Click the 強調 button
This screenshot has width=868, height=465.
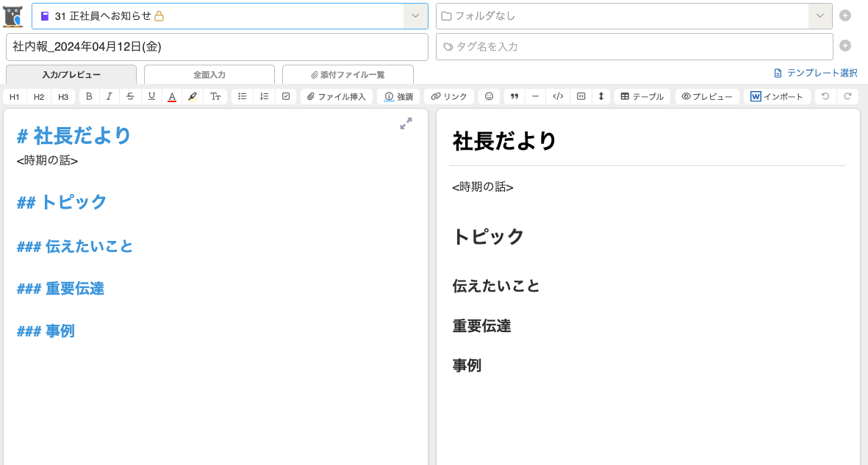398,96
